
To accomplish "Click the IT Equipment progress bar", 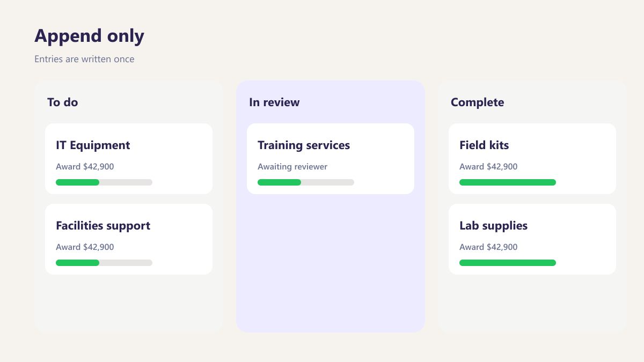I will 104,182.
